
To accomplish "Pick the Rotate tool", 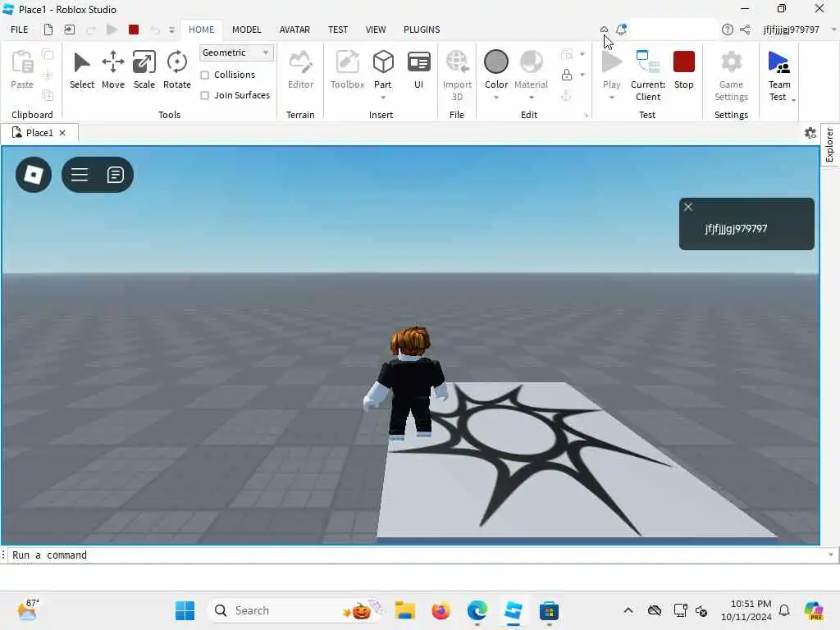I will tap(177, 71).
